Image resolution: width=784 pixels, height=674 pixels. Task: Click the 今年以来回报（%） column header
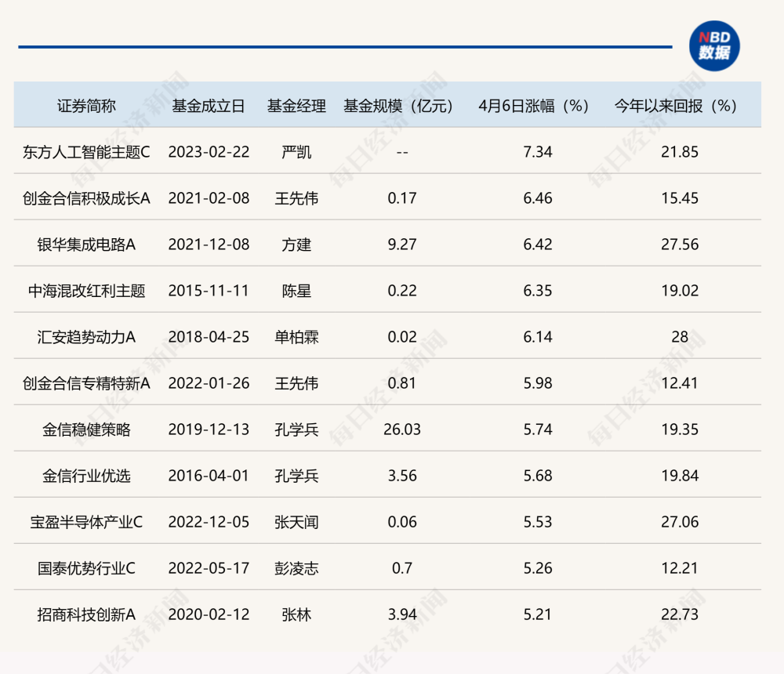tap(676, 106)
